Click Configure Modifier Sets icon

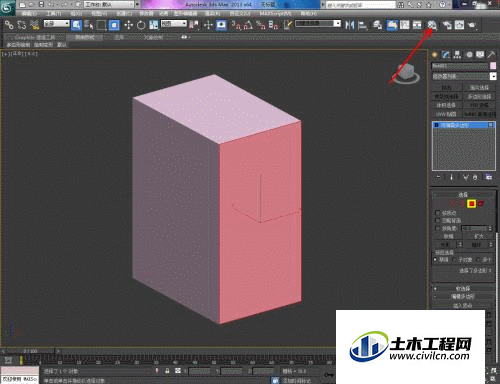(489, 177)
